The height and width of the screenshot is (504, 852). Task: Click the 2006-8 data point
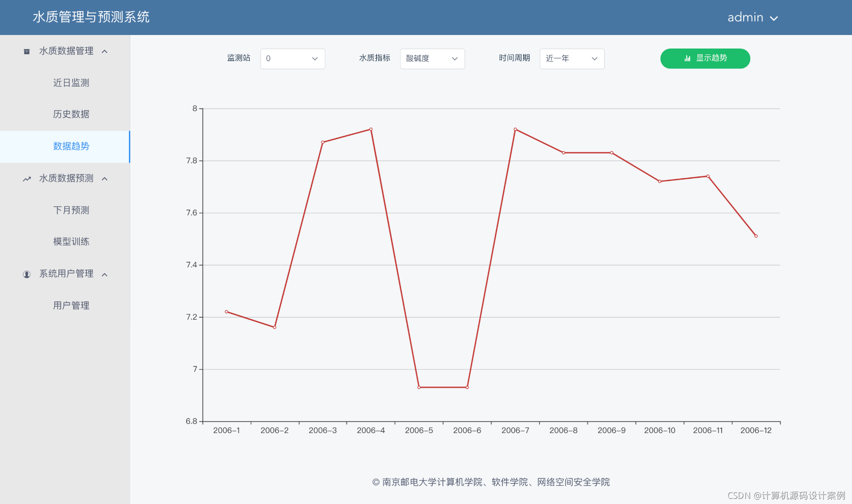pos(563,153)
